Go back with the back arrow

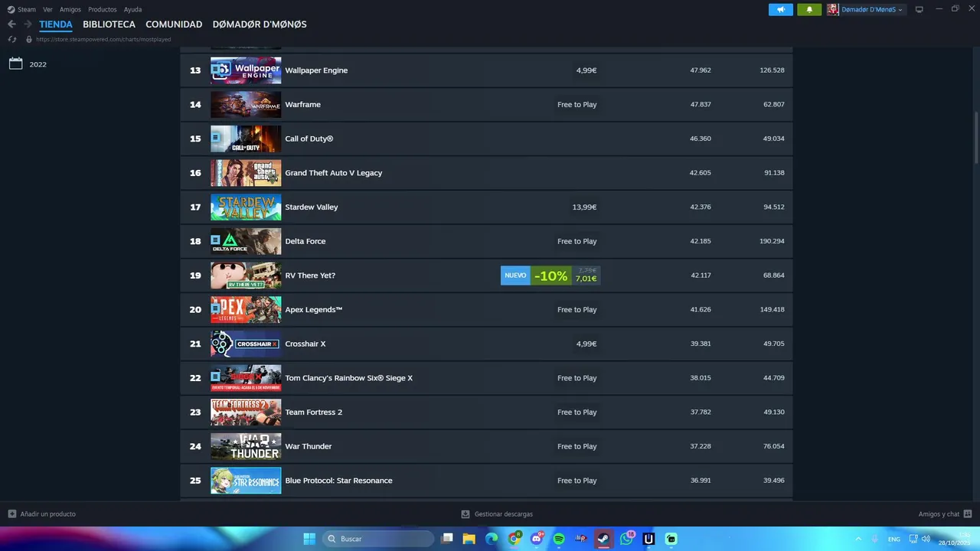pyautogui.click(x=11, y=24)
